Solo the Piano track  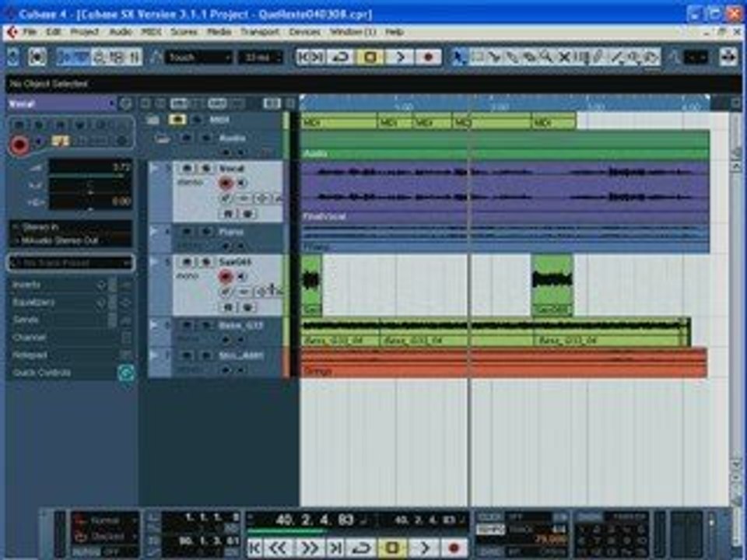pyautogui.click(x=205, y=232)
